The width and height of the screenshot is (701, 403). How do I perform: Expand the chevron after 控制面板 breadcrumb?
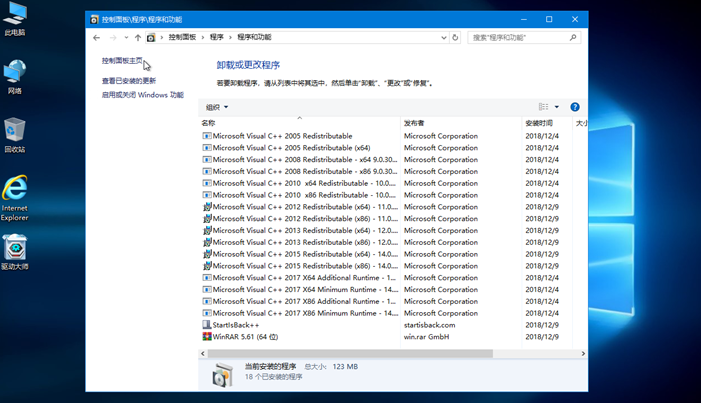(x=203, y=37)
